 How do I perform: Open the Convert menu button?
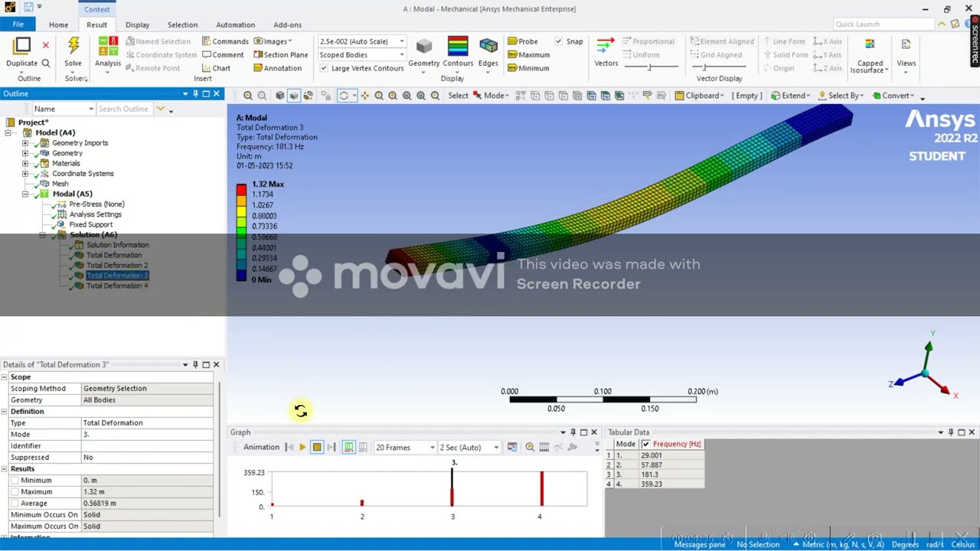coord(892,96)
